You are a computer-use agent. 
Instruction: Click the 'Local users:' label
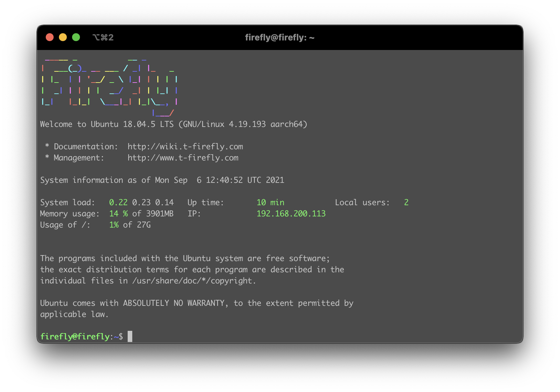point(362,202)
